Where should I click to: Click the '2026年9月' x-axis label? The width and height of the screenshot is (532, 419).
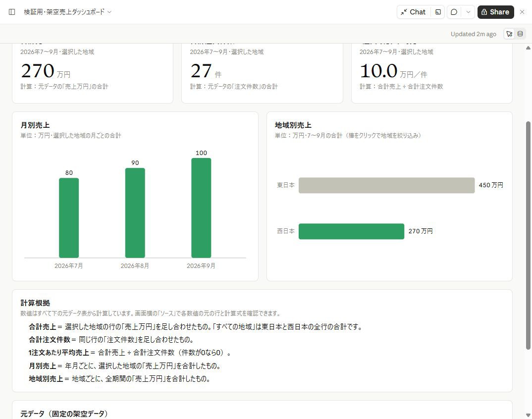coord(201,265)
